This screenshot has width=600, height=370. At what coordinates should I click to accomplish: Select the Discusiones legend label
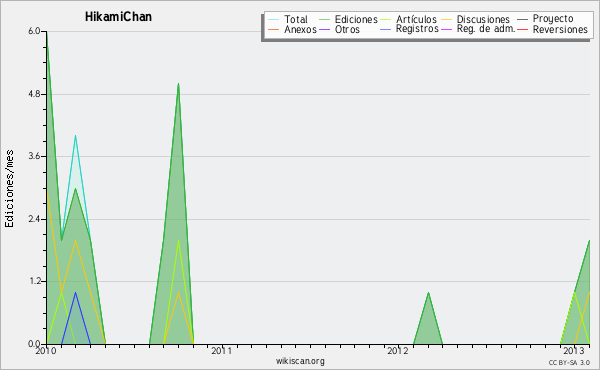tap(483, 19)
